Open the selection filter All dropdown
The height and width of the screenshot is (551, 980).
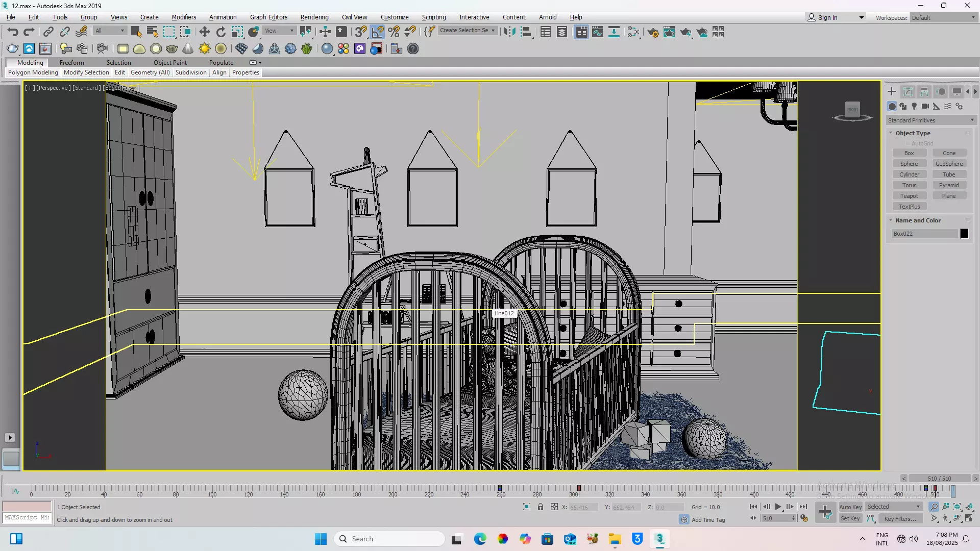click(x=110, y=31)
